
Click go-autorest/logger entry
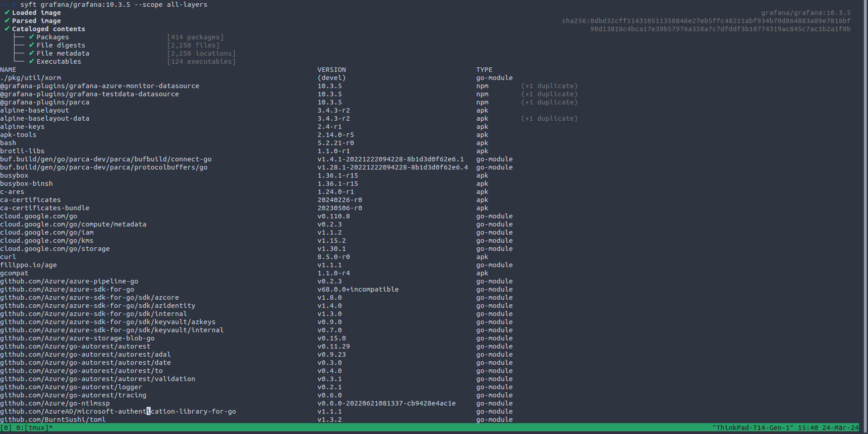pos(71,387)
